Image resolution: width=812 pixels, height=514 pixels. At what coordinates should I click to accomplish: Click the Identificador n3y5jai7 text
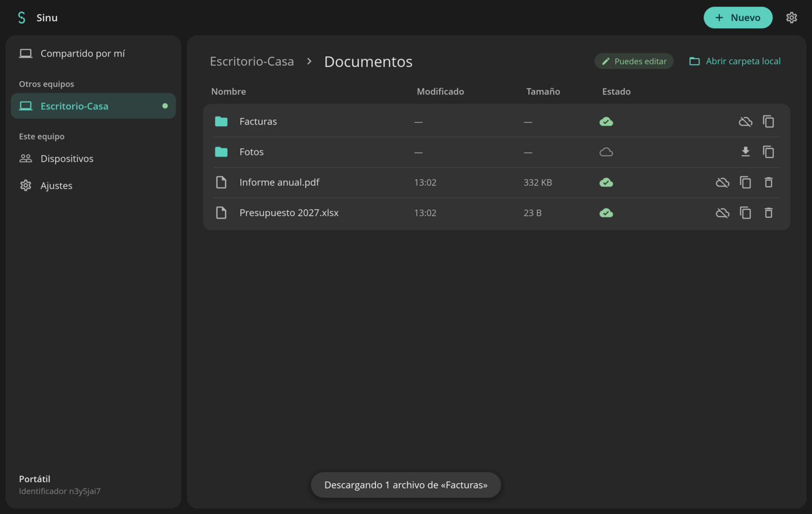60,491
